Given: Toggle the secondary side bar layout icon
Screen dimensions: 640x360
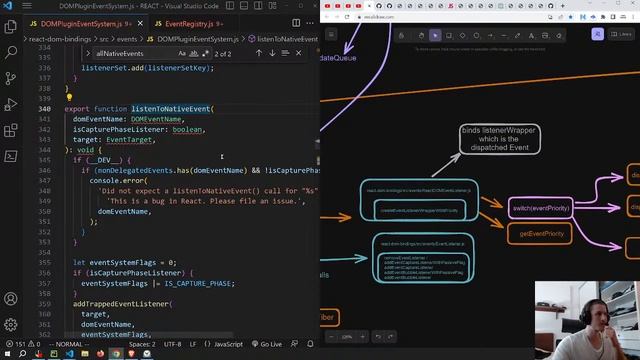Looking at the screenshot, I should pos(258,6).
